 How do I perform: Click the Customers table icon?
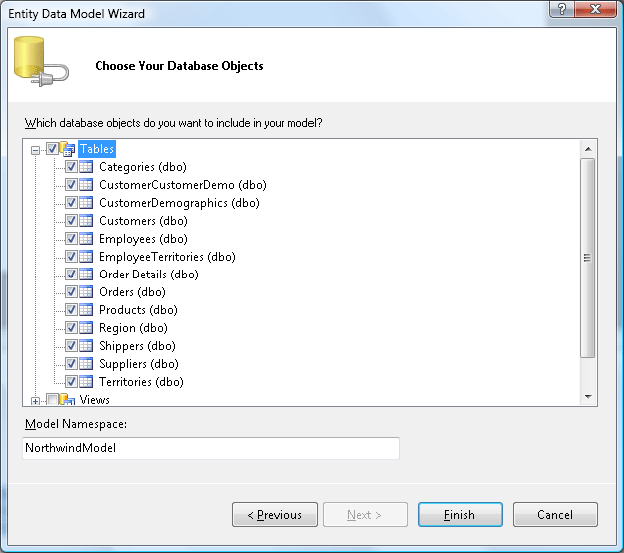[x=86, y=220]
